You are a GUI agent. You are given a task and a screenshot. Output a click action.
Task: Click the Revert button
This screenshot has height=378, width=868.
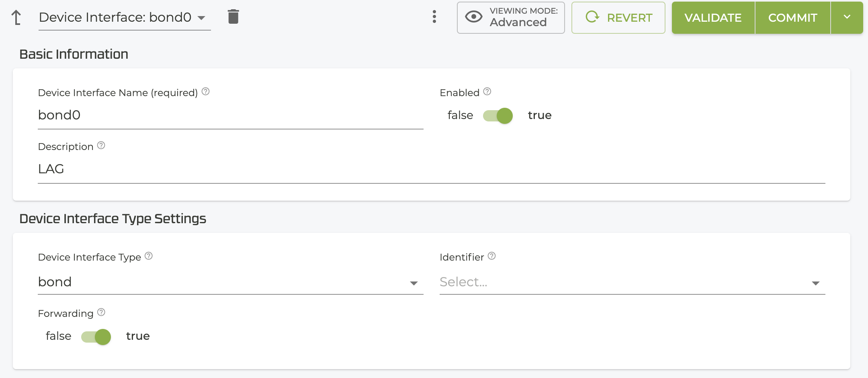[x=618, y=18]
